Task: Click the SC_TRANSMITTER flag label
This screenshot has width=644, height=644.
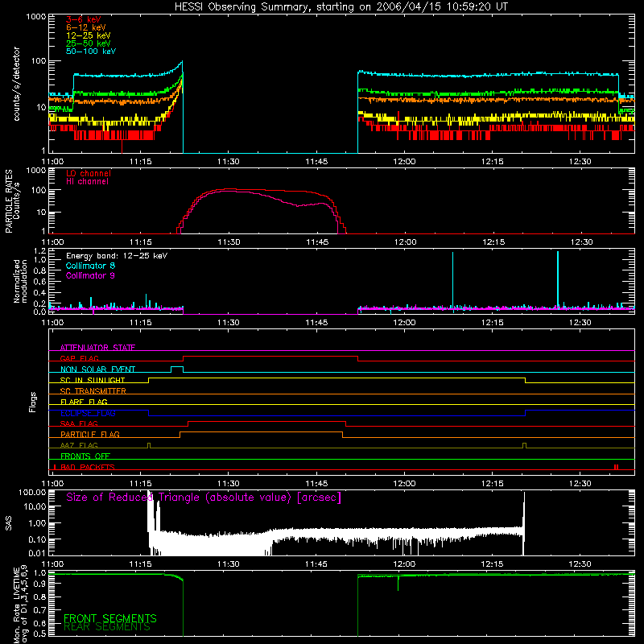Action: coord(93,390)
